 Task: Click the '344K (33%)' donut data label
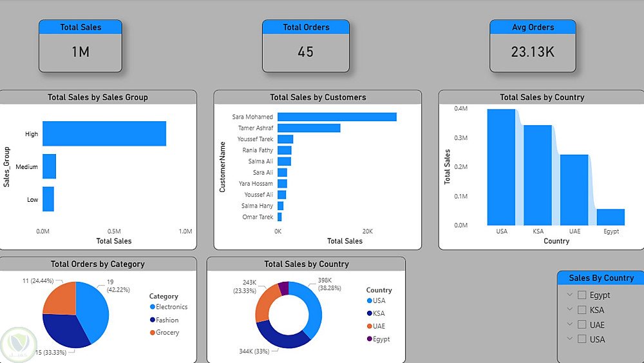point(254,351)
